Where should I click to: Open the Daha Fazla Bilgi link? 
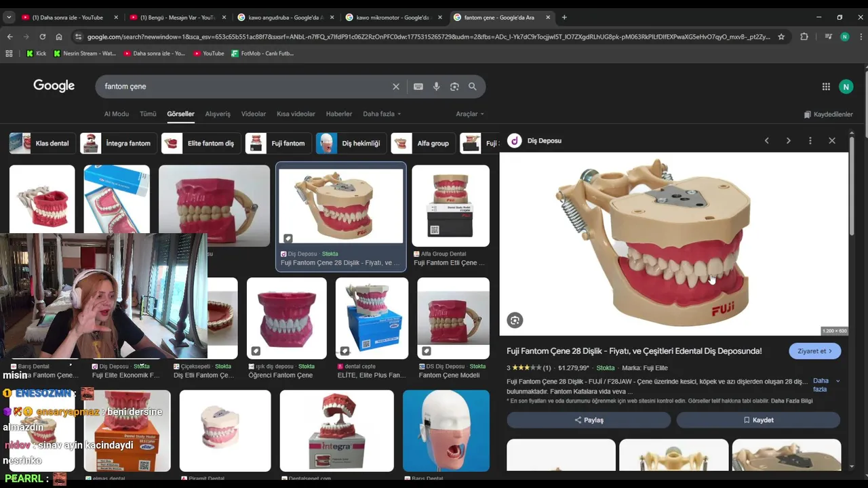pos(791,401)
